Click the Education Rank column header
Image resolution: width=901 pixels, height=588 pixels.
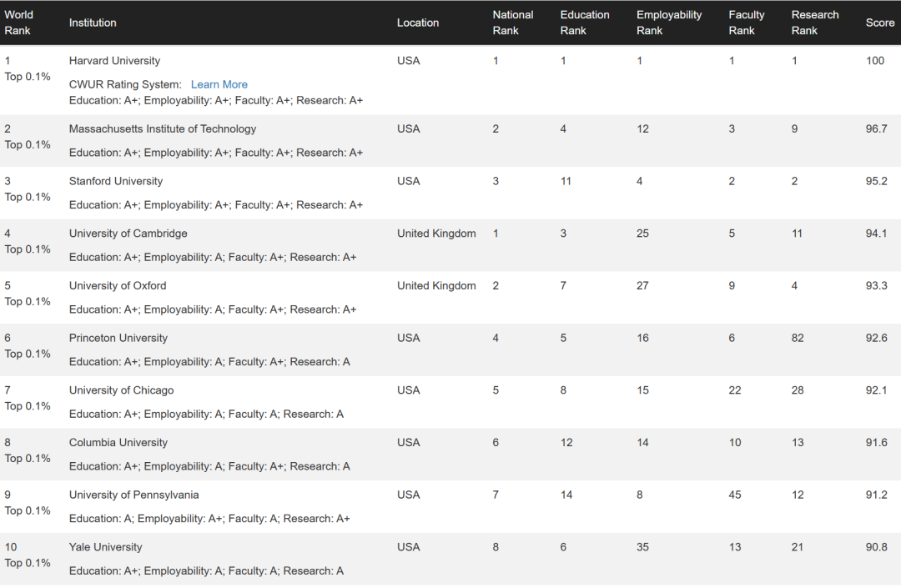[584, 23]
